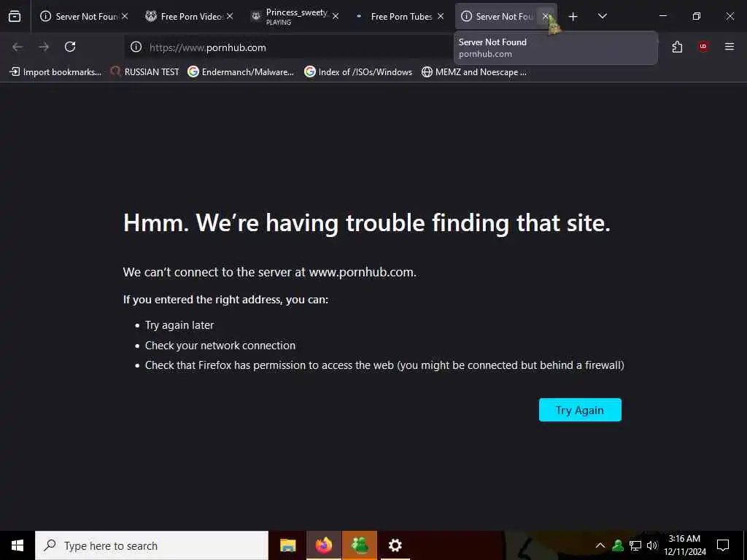747x560 pixels.
Task: Open the clock showing 3:16 AM
Action: pos(684,545)
